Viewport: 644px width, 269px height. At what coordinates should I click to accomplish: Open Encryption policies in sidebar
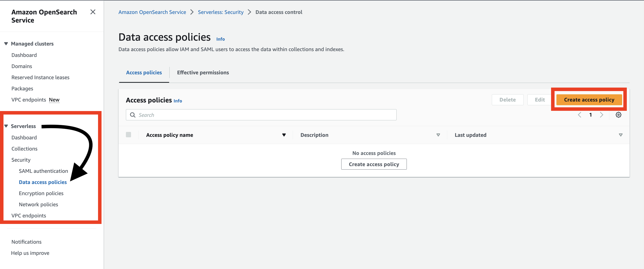pos(41,193)
